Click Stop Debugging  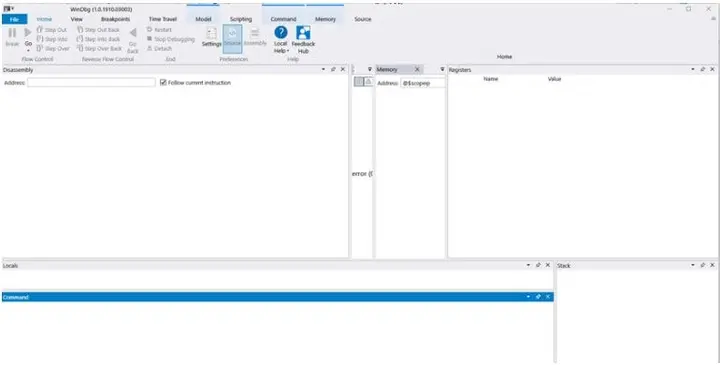point(171,39)
